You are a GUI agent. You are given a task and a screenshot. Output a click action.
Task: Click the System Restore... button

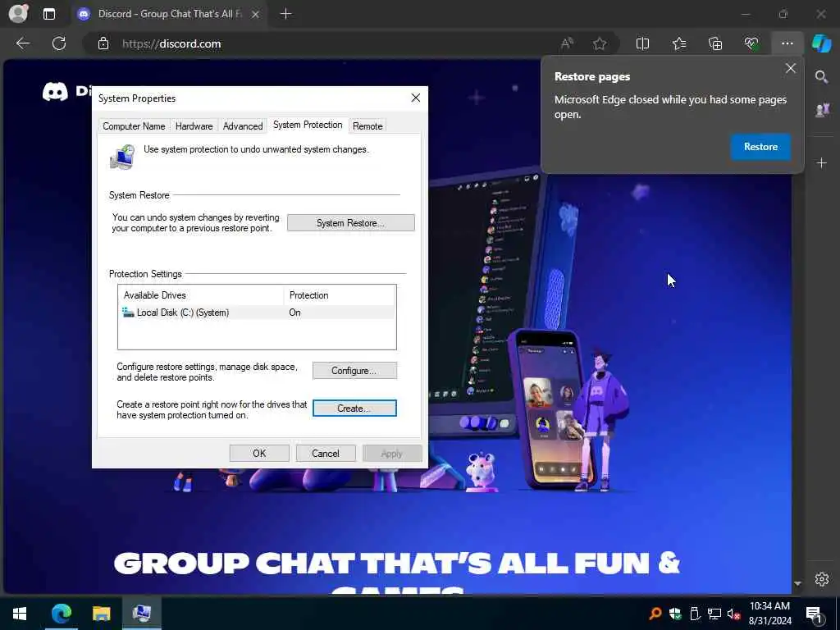point(350,223)
